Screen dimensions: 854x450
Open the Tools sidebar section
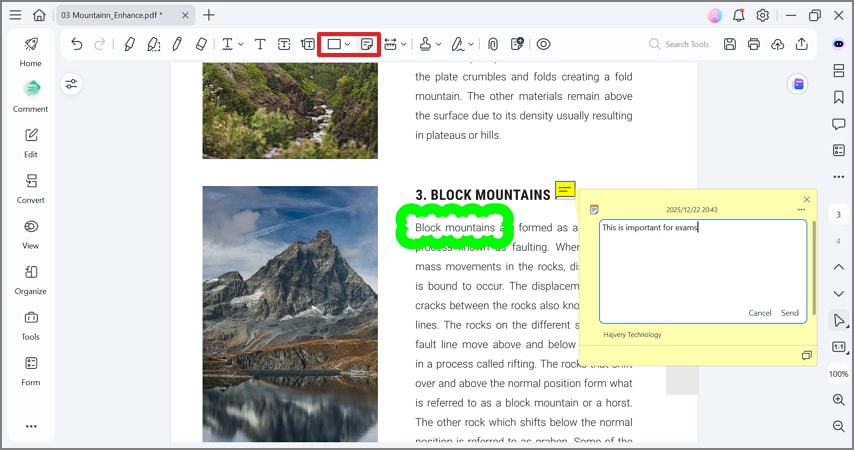[30, 325]
